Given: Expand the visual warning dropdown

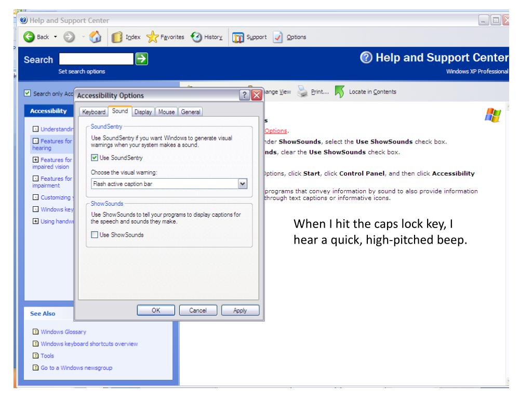Looking at the screenshot, I should (241, 183).
